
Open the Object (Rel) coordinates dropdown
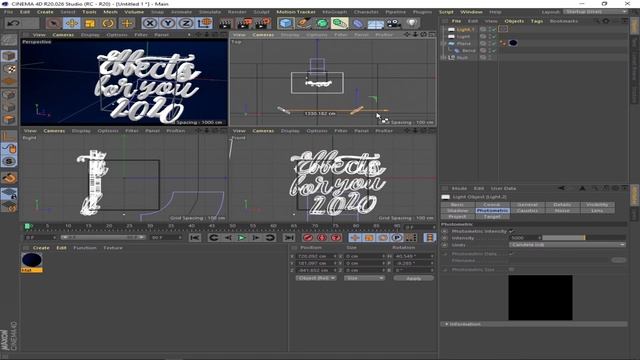(316, 278)
